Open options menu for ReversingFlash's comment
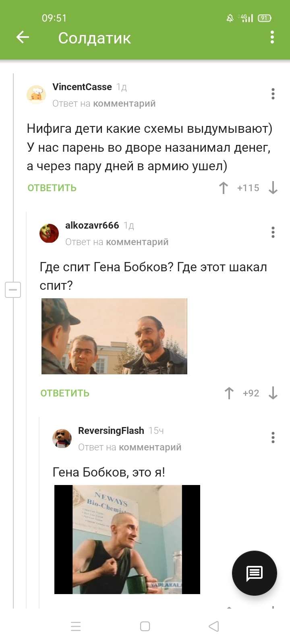 tap(273, 438)
